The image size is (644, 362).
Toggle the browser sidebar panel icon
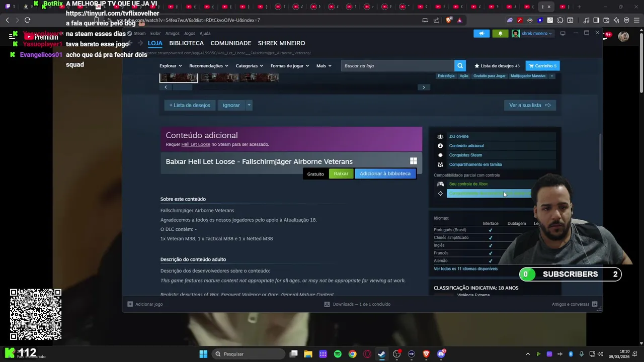pyautogui.click(x=596, y=20)
